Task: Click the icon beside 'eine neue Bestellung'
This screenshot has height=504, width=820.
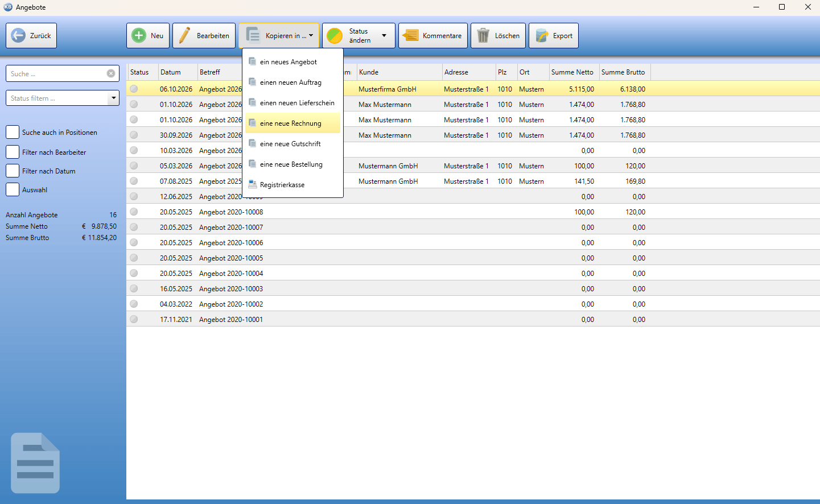Action: [252, 164]
